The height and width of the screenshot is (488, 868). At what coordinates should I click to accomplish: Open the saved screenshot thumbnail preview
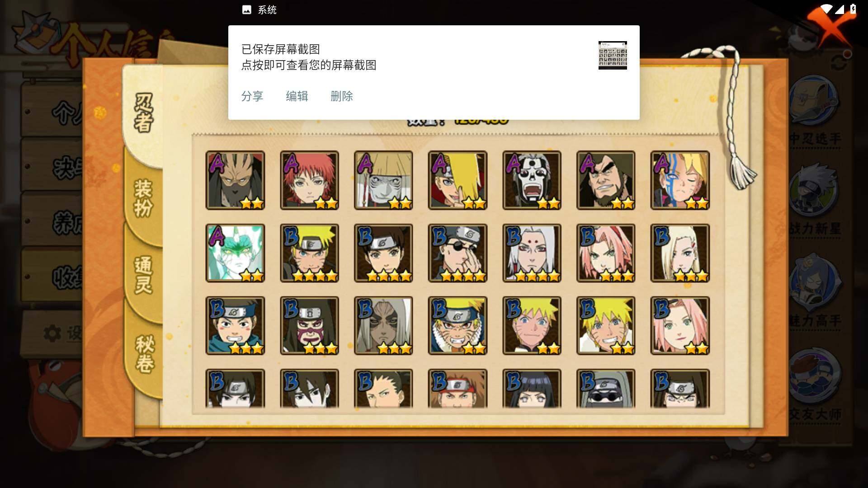613,55
